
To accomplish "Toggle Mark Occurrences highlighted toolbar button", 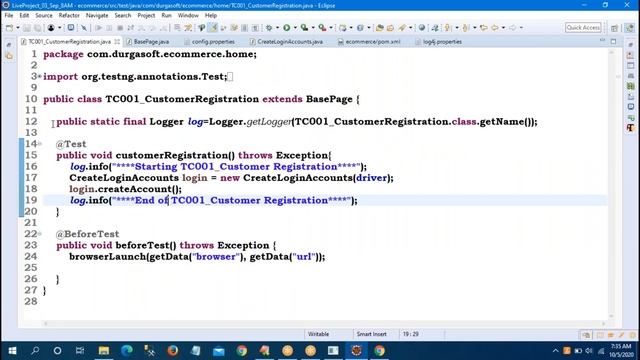I will click(213, 28).
